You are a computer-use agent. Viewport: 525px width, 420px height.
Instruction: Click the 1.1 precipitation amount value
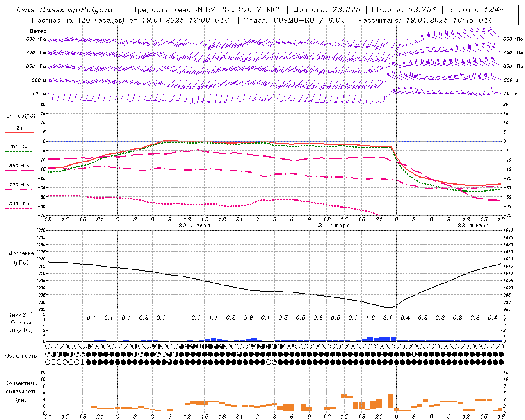tap(213, 317)
